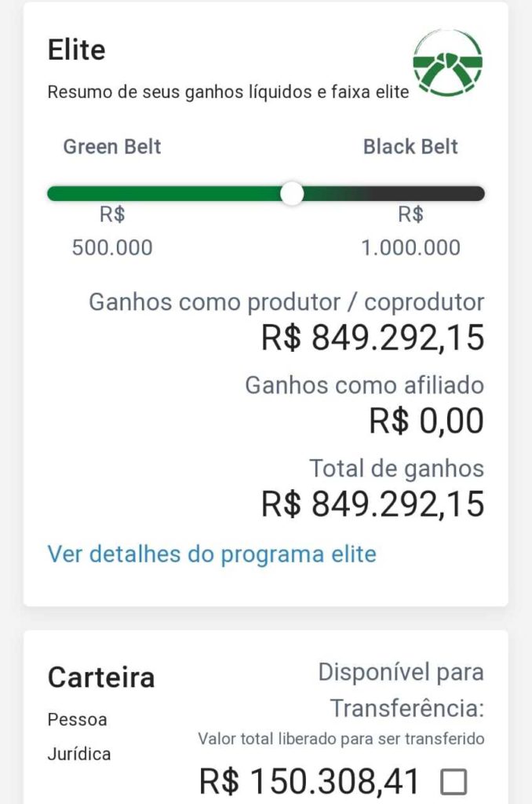Click the "Ganhos como afiliado" label

click(364, 386)
